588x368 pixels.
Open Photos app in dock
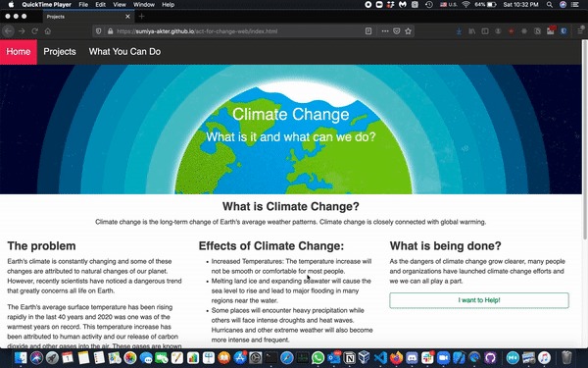pos(130,357)
